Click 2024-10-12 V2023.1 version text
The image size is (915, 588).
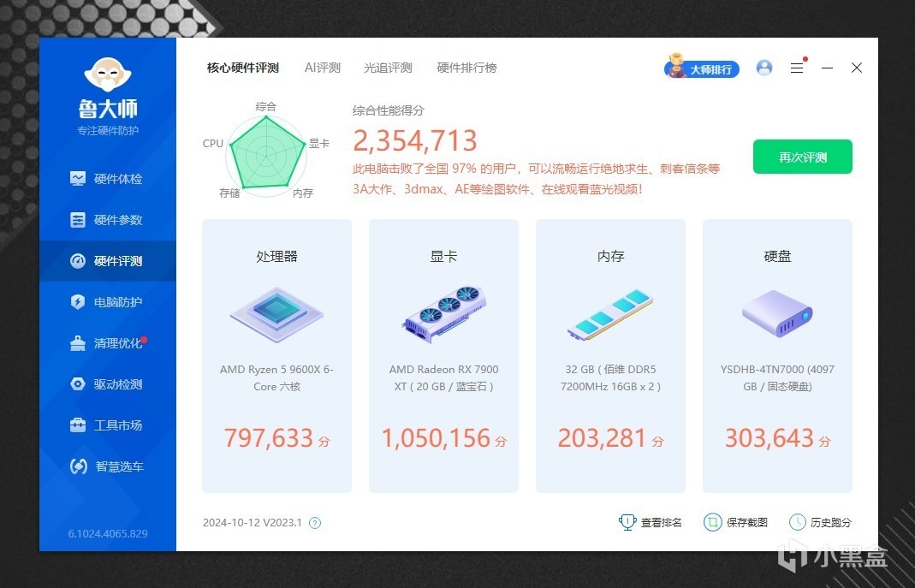[253, 523]
